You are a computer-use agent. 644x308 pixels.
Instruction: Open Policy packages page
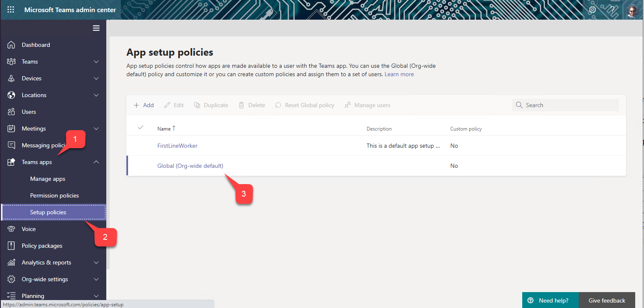coord(42,246)
